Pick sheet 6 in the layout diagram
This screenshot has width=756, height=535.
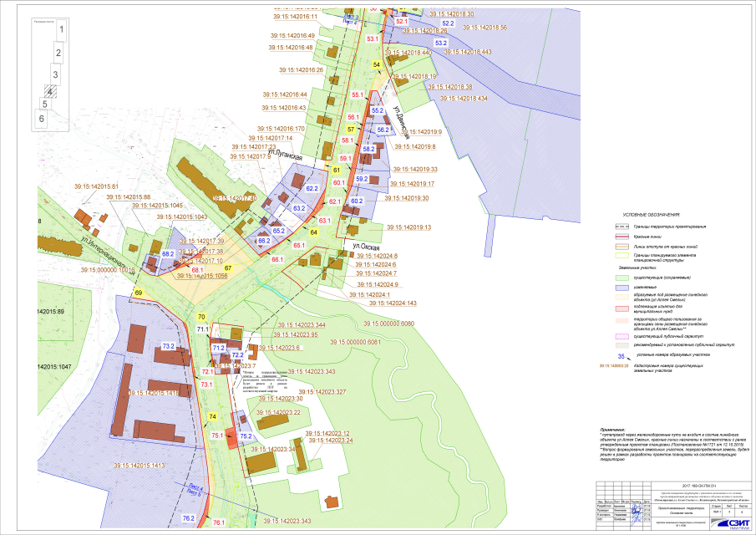point(40,120)
